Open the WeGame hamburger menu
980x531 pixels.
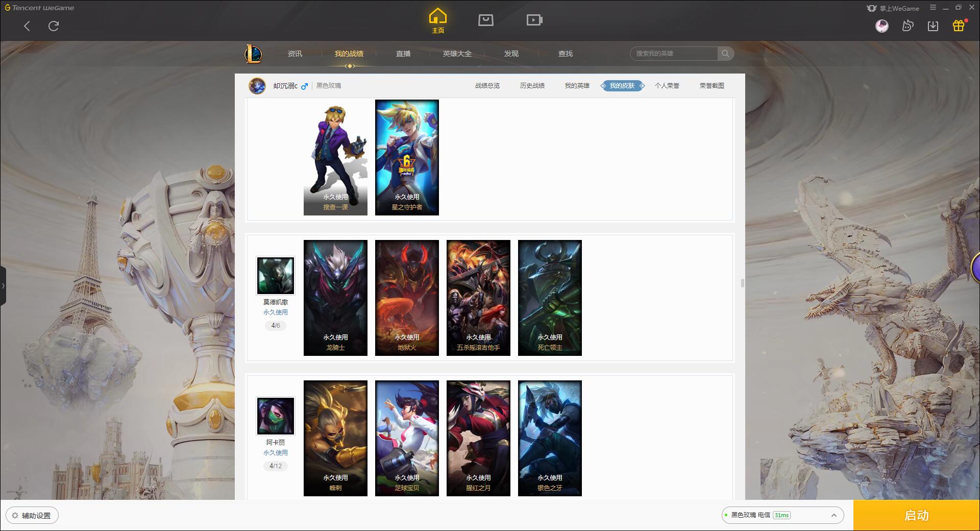tap(933, 8)
